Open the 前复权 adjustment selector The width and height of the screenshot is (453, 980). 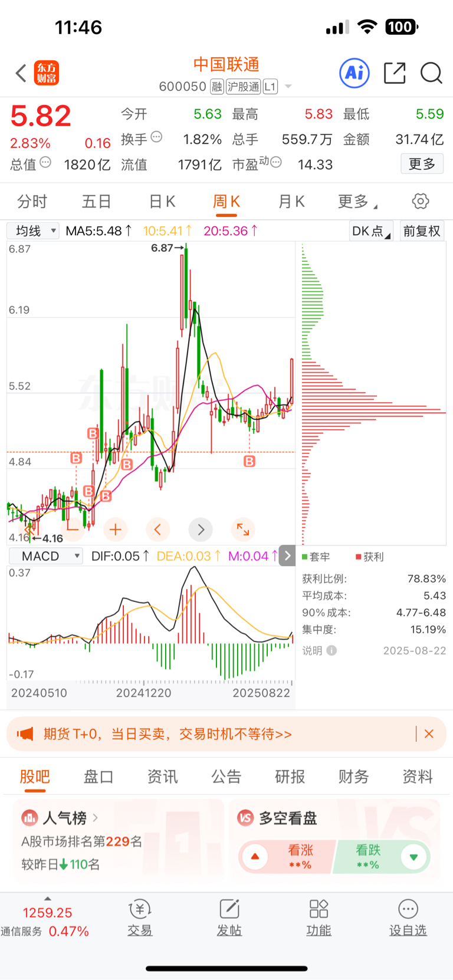click(422, 231)
